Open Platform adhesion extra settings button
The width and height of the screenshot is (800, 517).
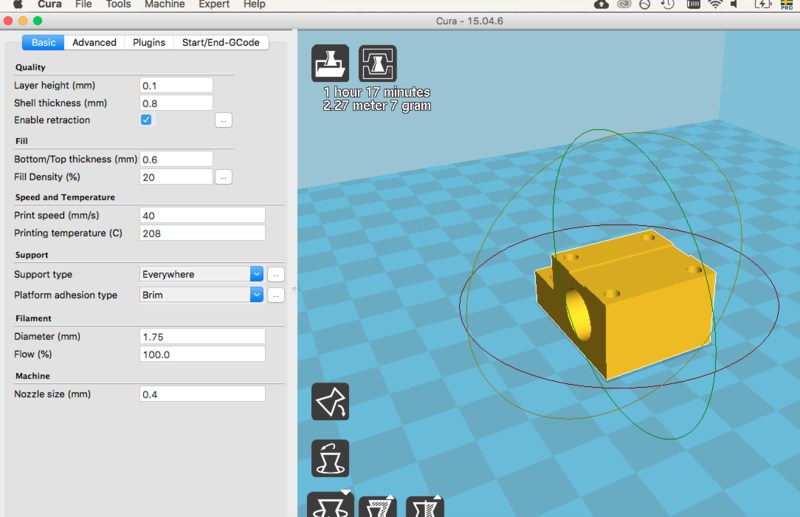pyautogui.click(x=276, y=295)
